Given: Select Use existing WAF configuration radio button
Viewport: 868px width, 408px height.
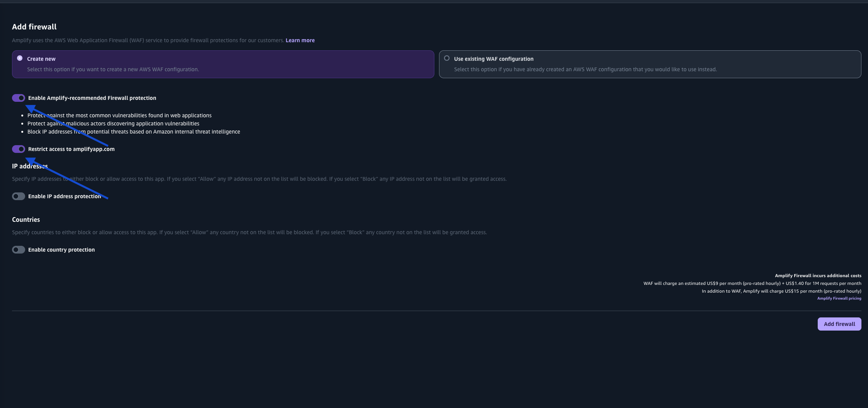Looking at the screenshot, I should (x=447, y=58).
